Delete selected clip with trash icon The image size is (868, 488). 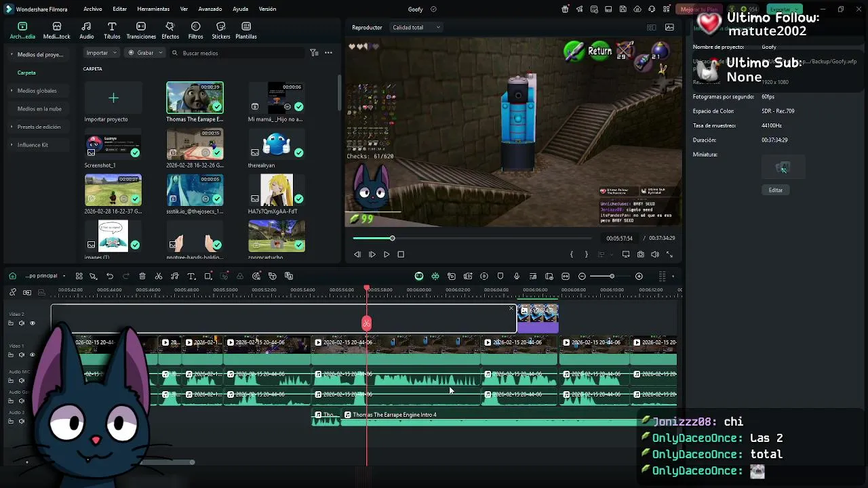point(142,277)
